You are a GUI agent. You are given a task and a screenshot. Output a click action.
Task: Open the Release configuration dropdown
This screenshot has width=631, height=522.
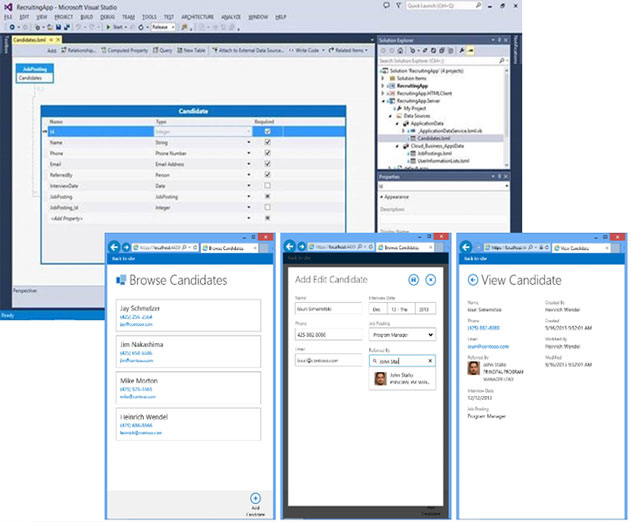(x=163, y=27)
